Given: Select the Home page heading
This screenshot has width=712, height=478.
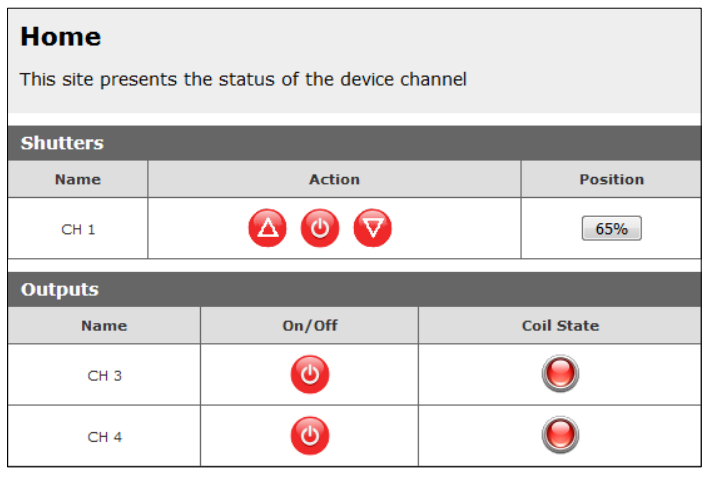Looking at the screenshot, I should (61, 38).
